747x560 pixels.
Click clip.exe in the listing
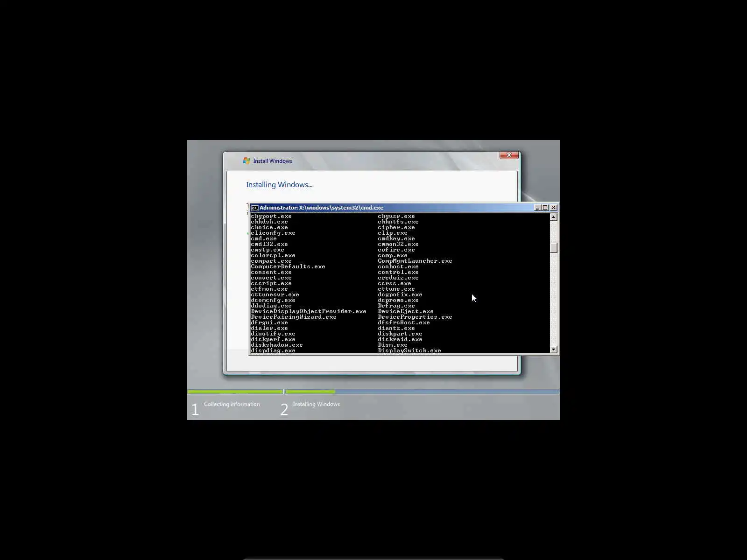(x=393, y=233)
